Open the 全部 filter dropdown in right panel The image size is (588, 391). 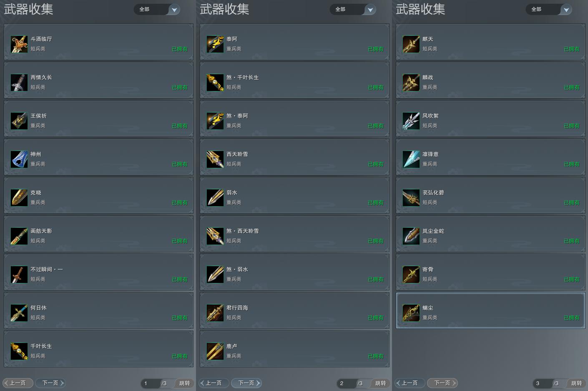point(549,9)
